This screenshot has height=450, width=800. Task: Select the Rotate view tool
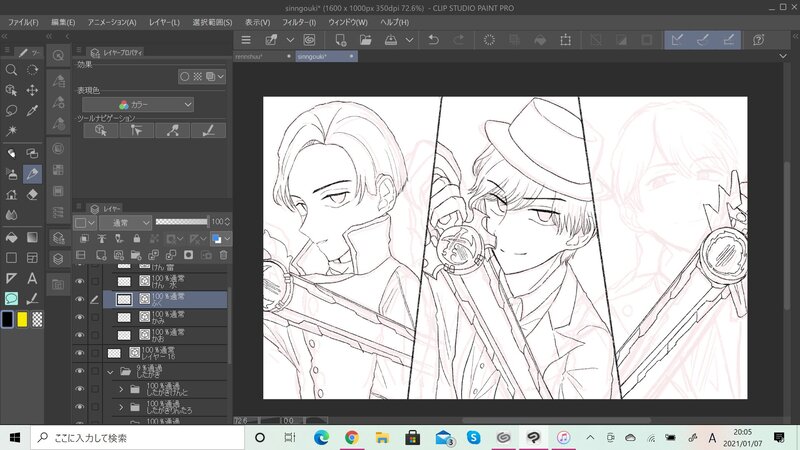[32, 70]
